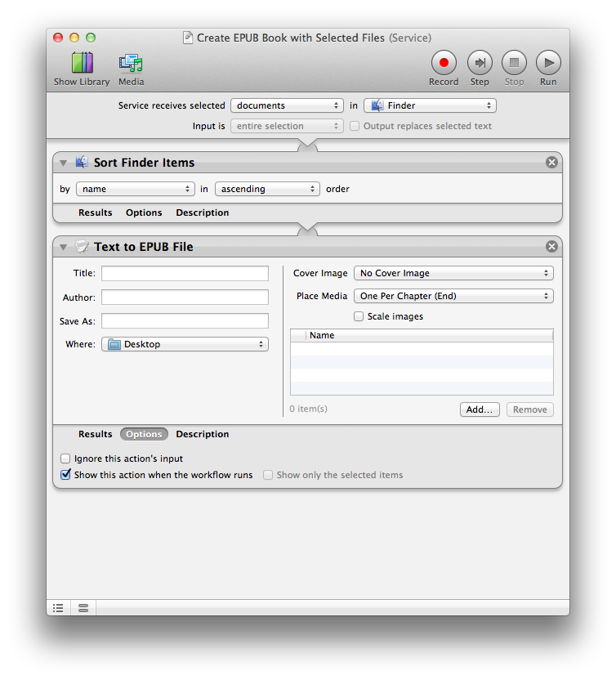616x680 pixels.
Task: Open the Cover Image dropdown
Action: pos(453,274)
